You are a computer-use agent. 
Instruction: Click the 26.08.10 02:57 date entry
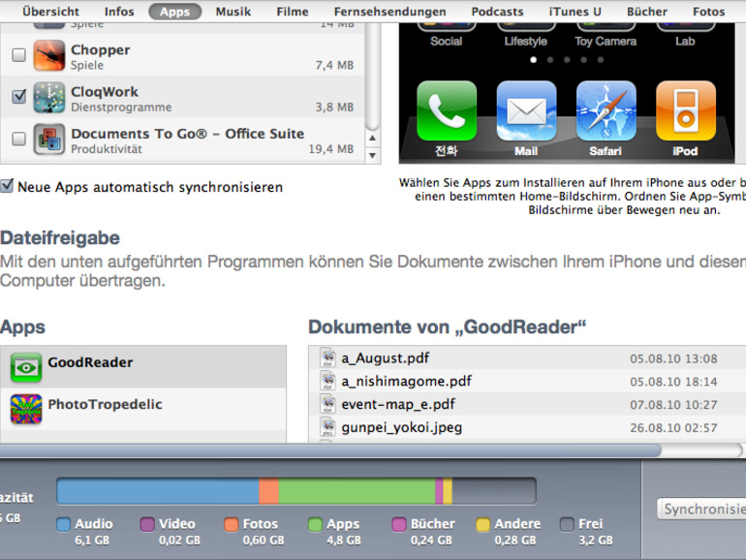tap(673, 427)
